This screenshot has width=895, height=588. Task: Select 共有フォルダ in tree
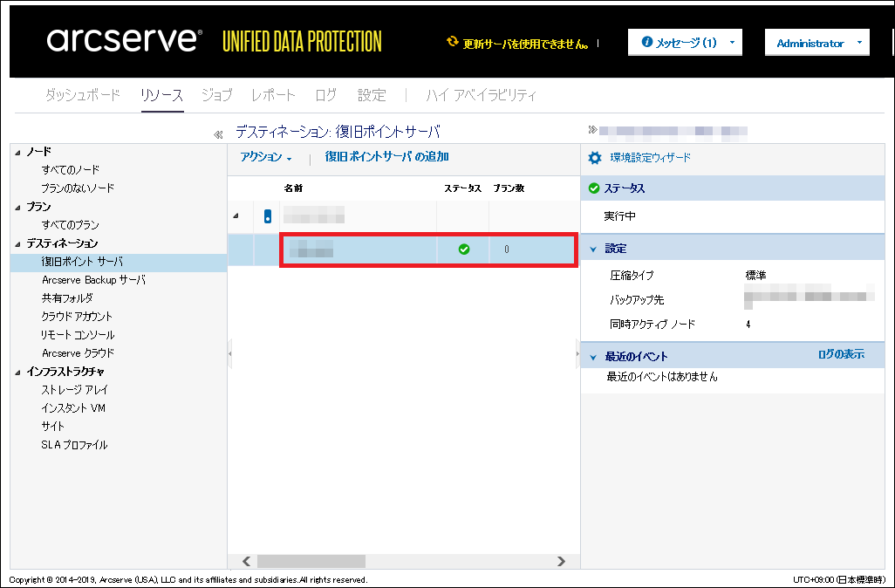point(67,298)
